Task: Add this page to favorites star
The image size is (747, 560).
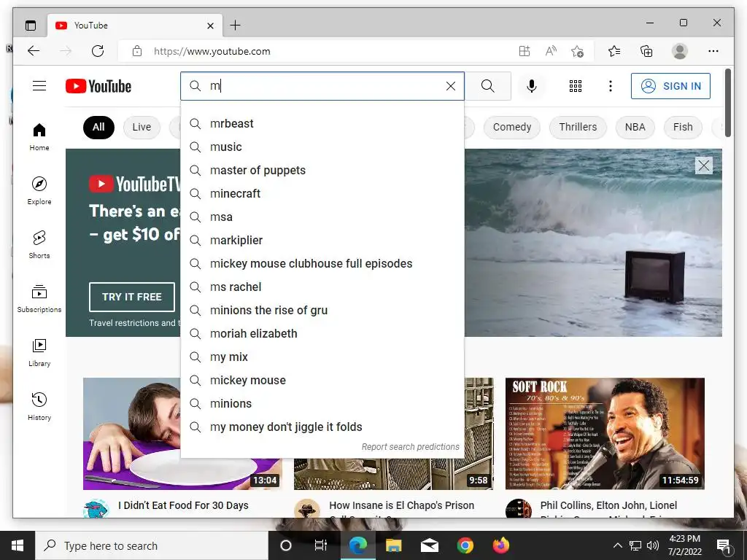Action: tap(578, 51)
